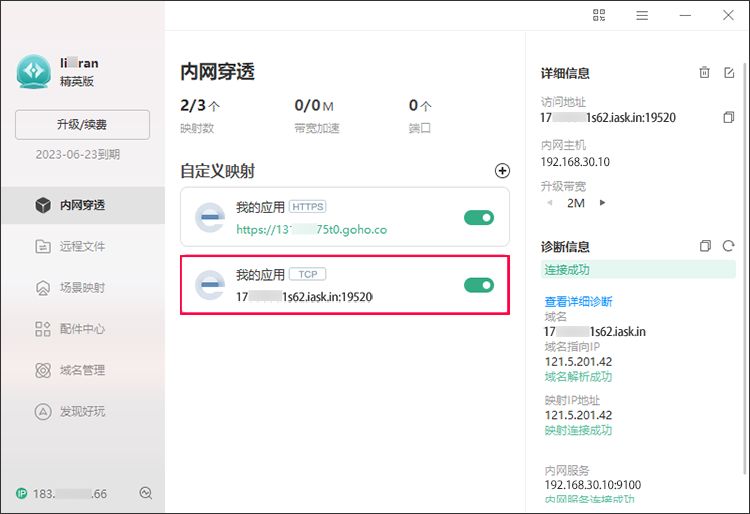Open 场景映射 in the sidebar
Image resolution: width=750 pixels, height=514 pixels.
pos(83,288)
